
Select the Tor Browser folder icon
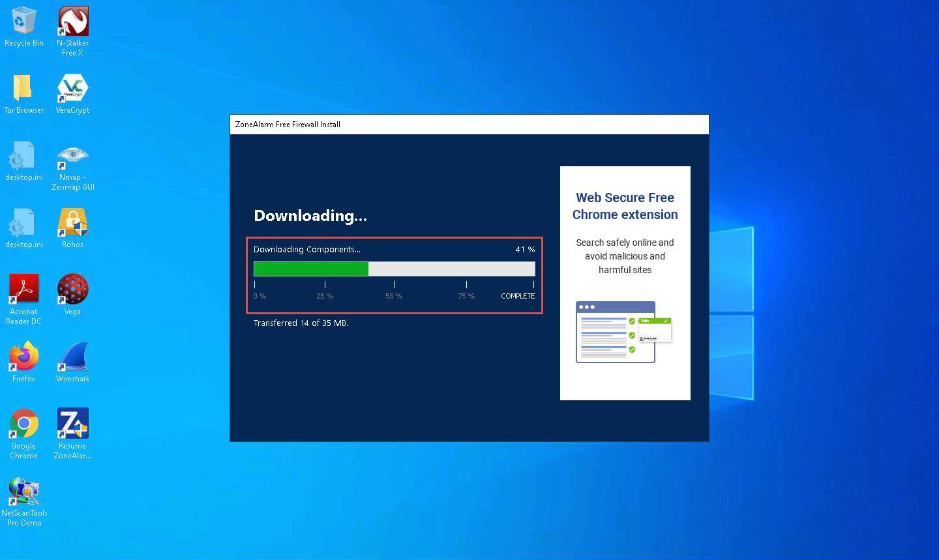(x=24, y=94)
